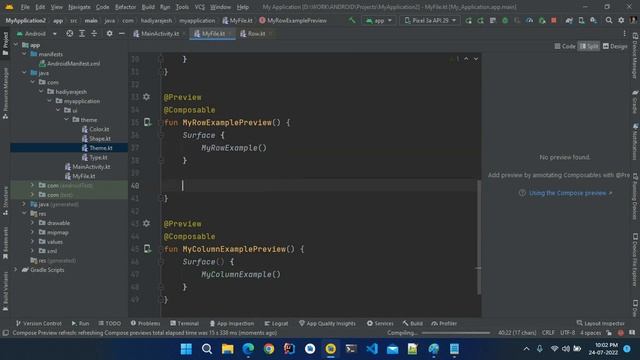Screen dimensions: 640x360
Task: Click the Sync Project with Gradle icon
Action: click(x=569, y=20)
